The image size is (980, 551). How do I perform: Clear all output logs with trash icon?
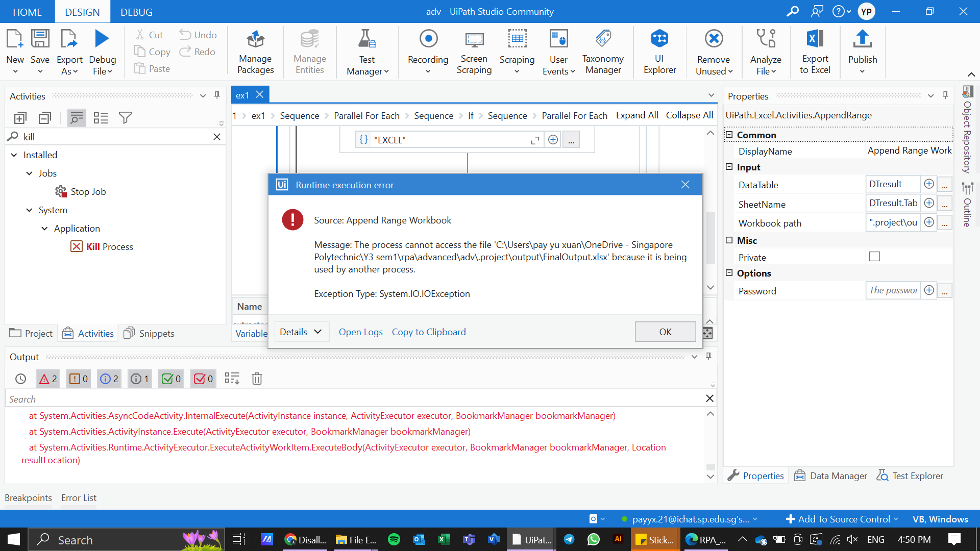(257, 379)
